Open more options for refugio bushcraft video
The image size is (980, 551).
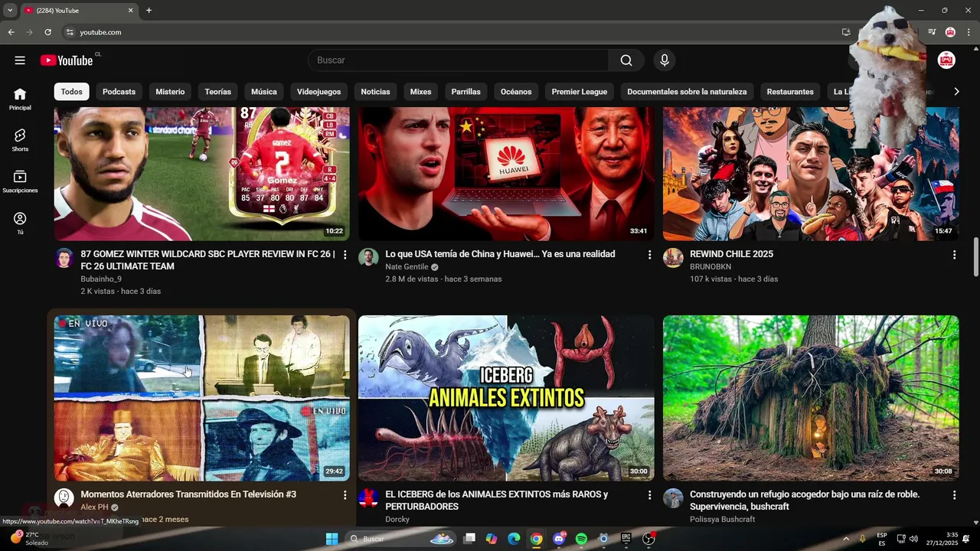coord(954,495)
